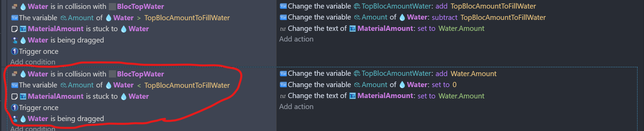Click the collision icon in the first event
This screenshot has width=644, height=131.
(14, 7)
